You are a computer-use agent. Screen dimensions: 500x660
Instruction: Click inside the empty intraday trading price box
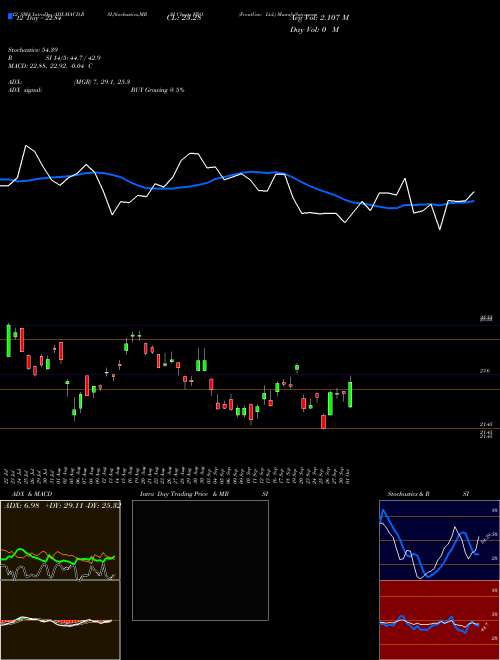click(x=200, y=560)
